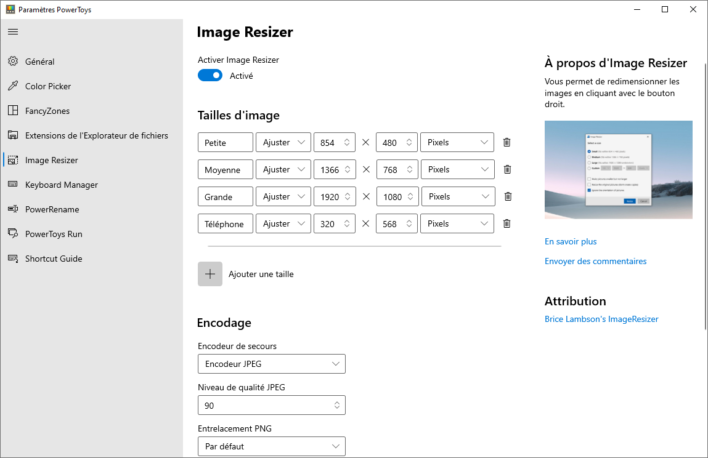This screenshot has width=708, height=458.
Task: Expand the Encodeur de secours dropdown
Action: coord(271,364)
